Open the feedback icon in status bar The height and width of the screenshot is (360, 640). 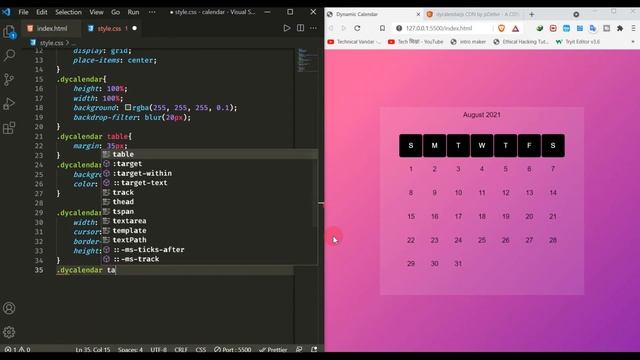point(299,349)
